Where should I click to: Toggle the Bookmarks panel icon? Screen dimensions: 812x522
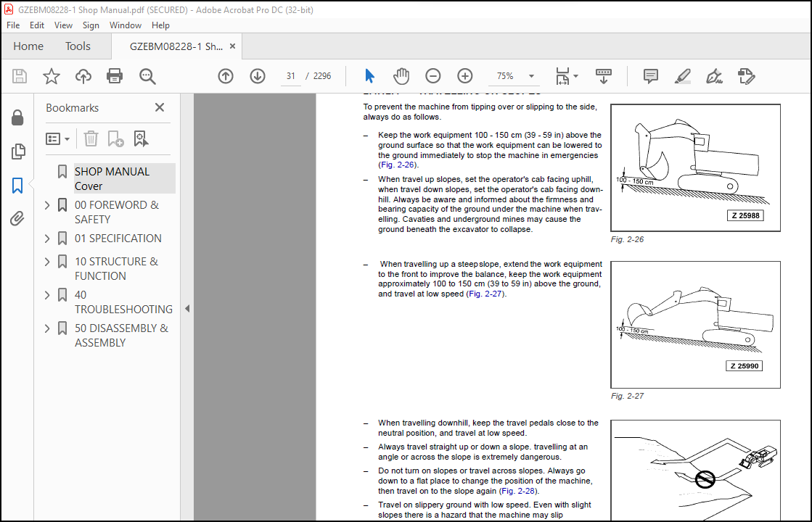pyautogui.click(x=17, y=185)
